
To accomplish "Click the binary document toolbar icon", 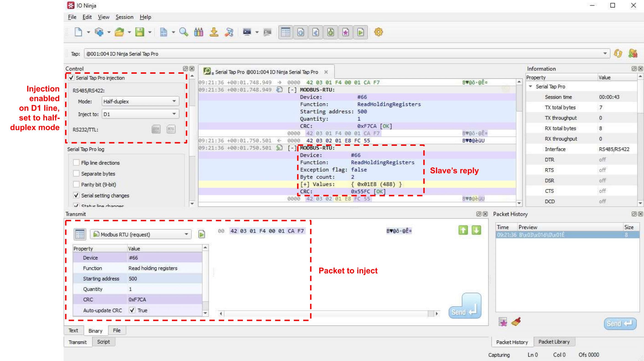I will [164, 32].
